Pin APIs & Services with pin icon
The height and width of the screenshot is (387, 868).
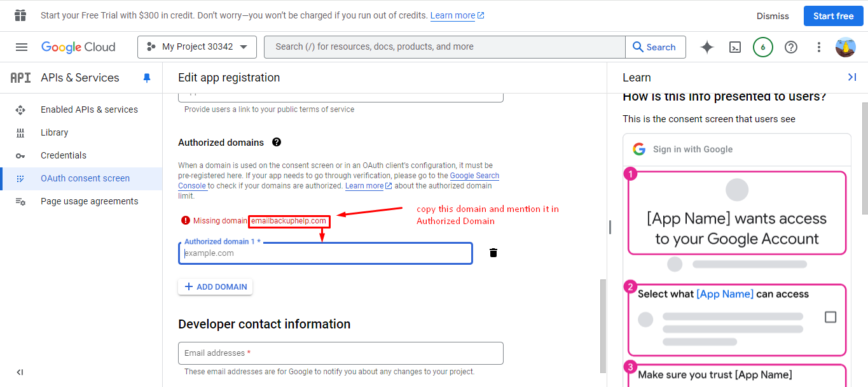(147, 78)
